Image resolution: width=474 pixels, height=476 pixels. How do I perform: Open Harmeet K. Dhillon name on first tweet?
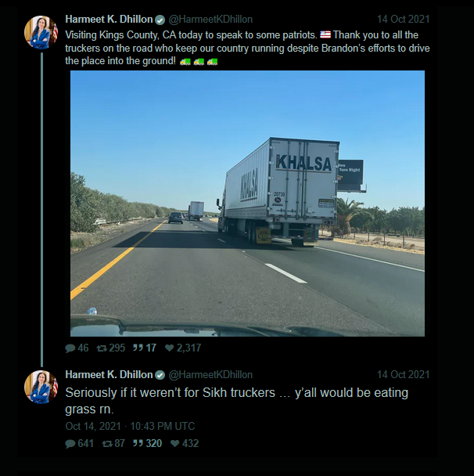[108, 19]
